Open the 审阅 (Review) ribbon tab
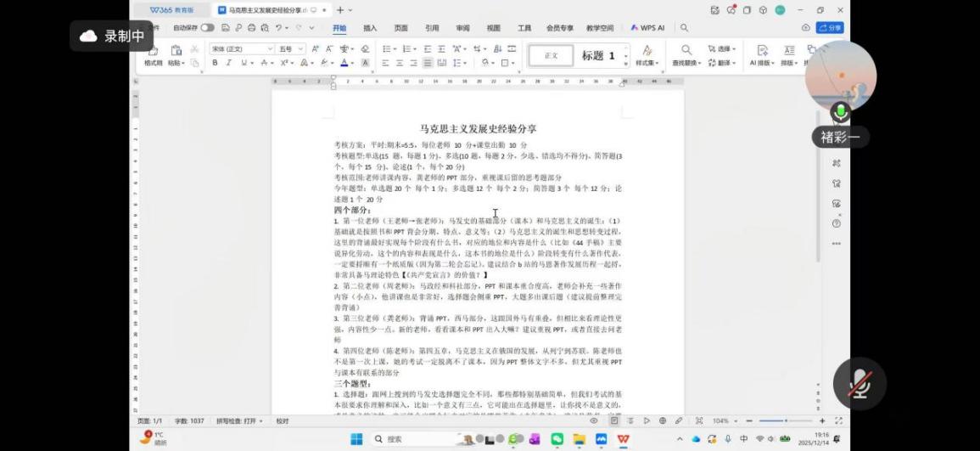 [x=462, y=28]
